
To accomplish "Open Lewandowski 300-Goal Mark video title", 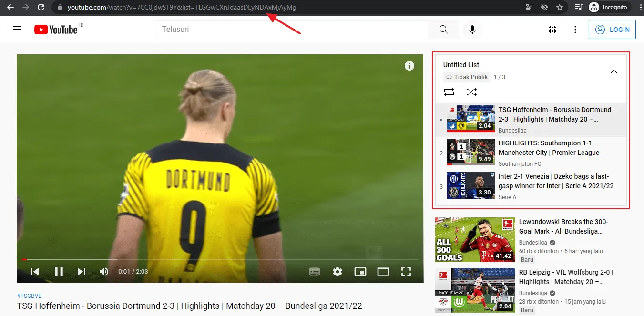I will (x=563, y=226).
